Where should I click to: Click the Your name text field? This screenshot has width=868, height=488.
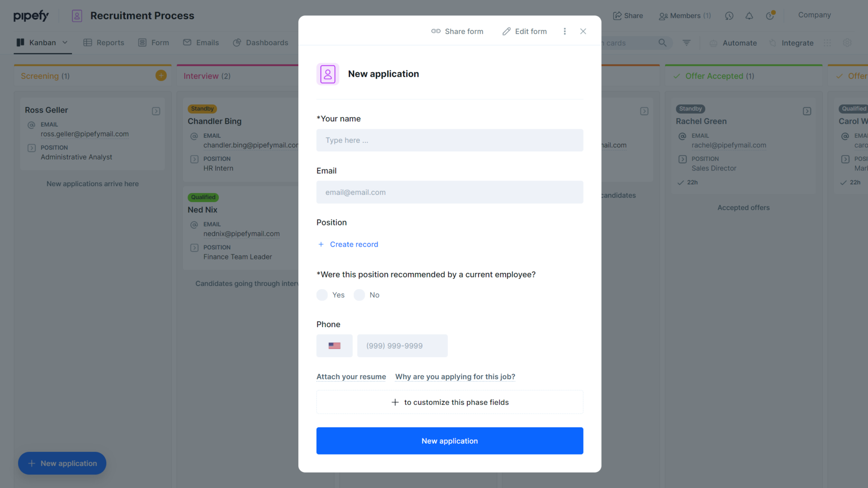pyautogui.click(x=449, y=140)
